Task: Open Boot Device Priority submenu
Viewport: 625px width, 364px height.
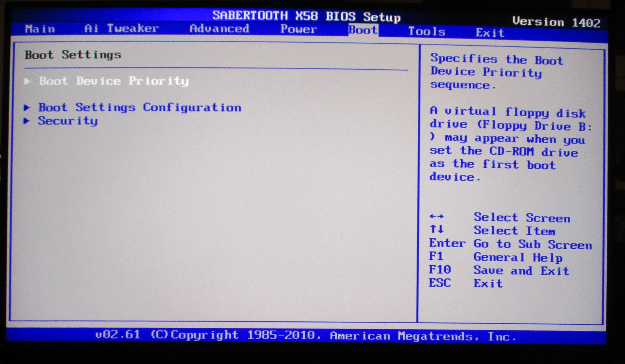Action: tap(114, 81)
